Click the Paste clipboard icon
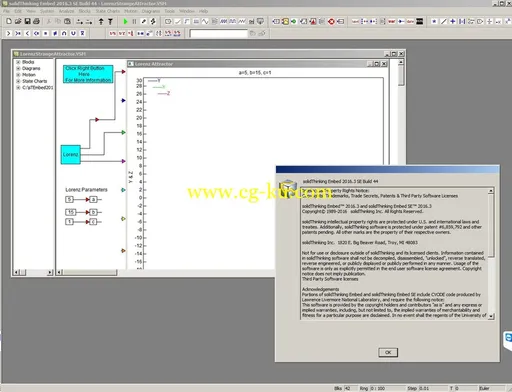Screen dimensions: 512x392 pos(67,21)
